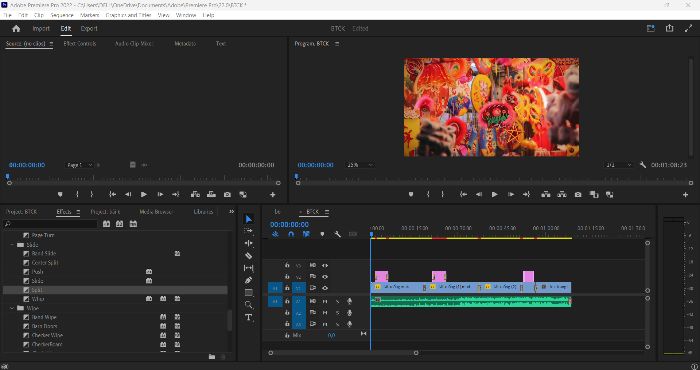Screen dimensions: 700x370
Task: Toggle track lock on V1
Action: [x=287, y=288]
